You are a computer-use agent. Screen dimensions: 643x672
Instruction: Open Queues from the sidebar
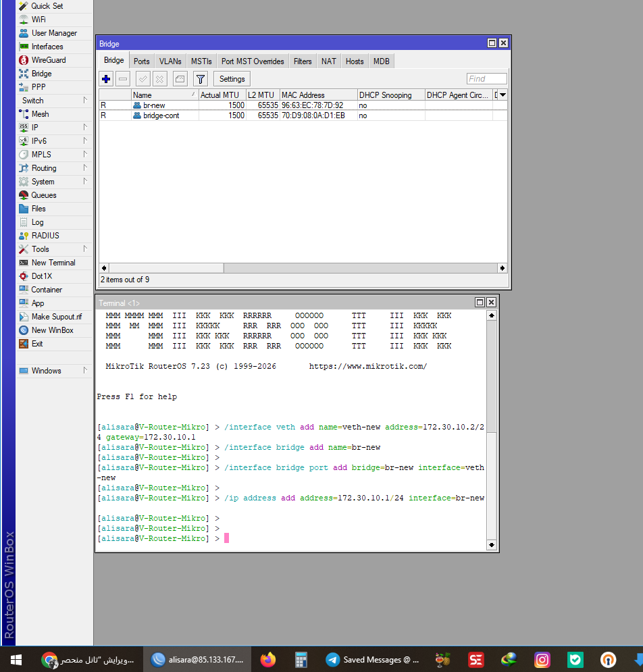coord(55,195)
